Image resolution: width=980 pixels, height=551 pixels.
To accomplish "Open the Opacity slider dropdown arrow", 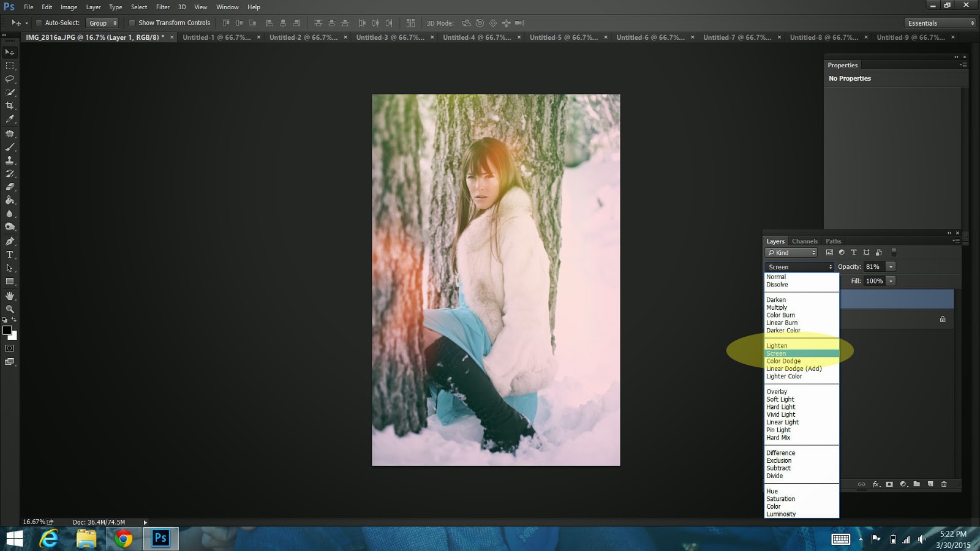I will click(x=891, y=267).
